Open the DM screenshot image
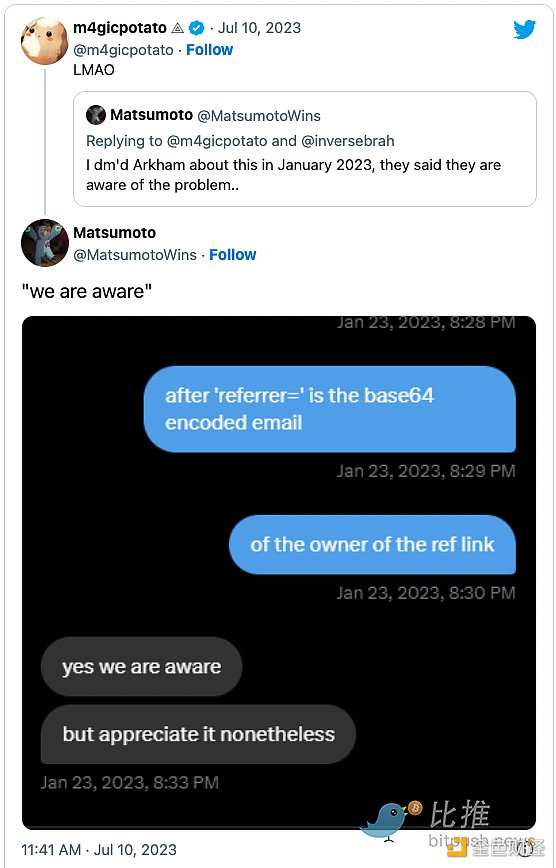Viewport: 556px width, 868px height. click(x=279, y=572)
